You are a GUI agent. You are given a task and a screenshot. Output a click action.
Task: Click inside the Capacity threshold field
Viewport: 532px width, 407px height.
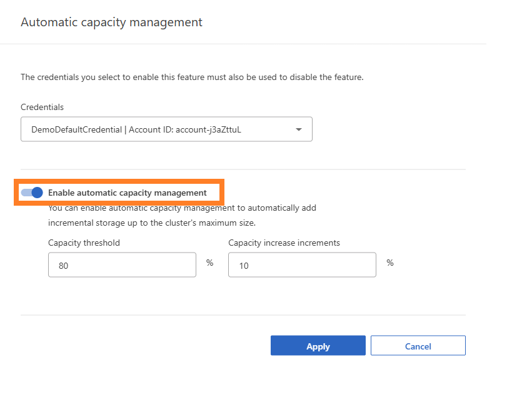122,264
